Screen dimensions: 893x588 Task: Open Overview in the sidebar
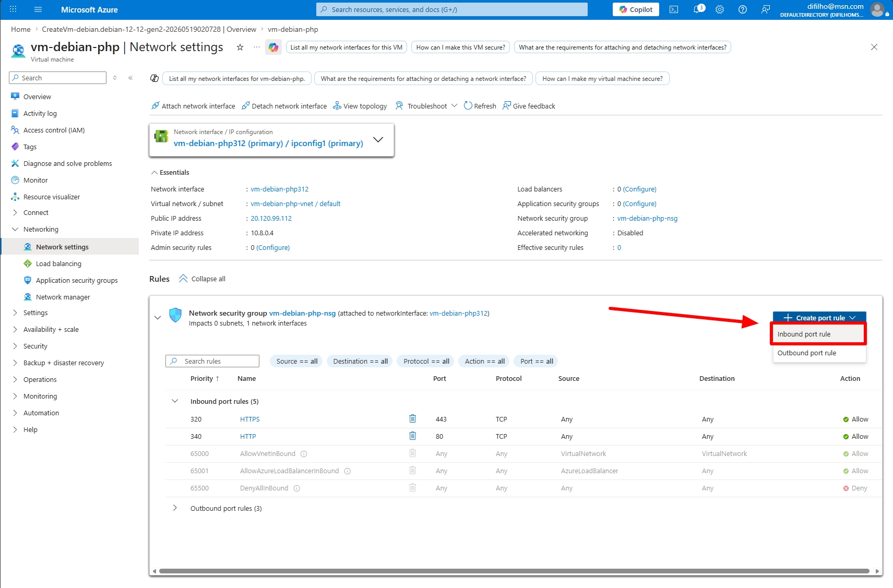(37, 97)
